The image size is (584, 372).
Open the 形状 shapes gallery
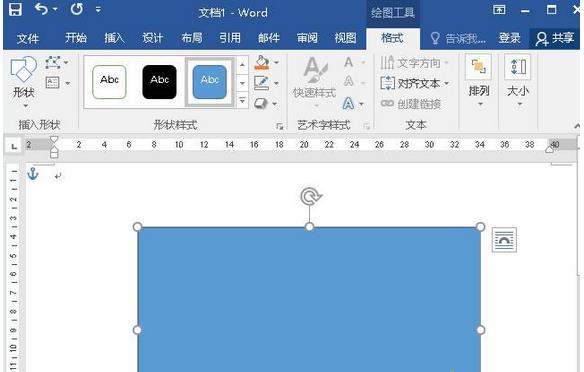tap(24, 82)
